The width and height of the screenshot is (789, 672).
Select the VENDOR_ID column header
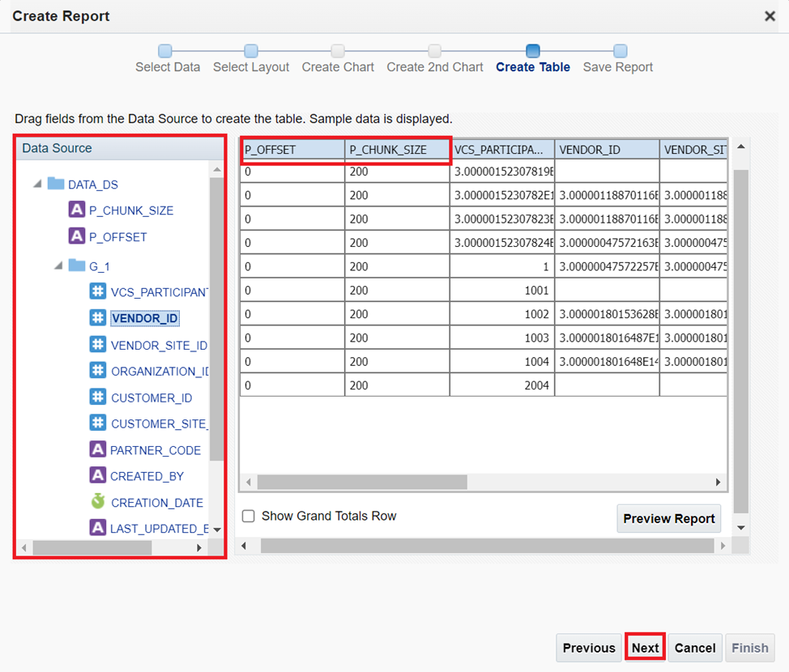pyautogui.click(x=607, y=150)
